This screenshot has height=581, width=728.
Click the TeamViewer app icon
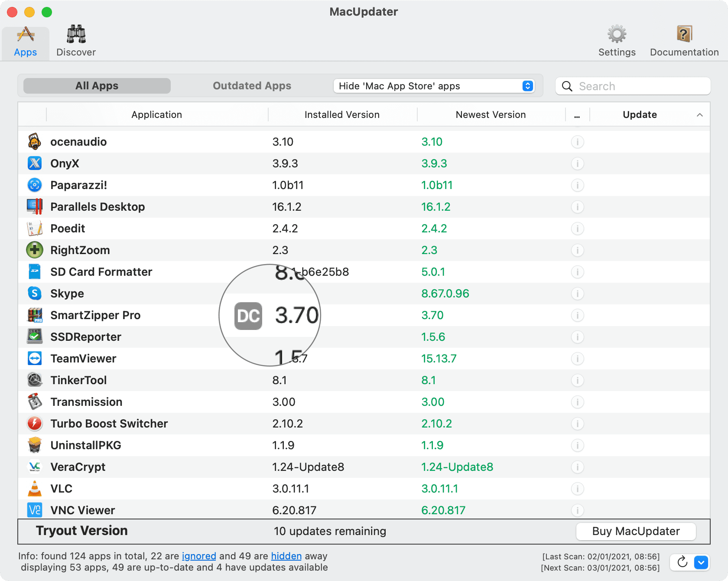click(x=35, y=359)
